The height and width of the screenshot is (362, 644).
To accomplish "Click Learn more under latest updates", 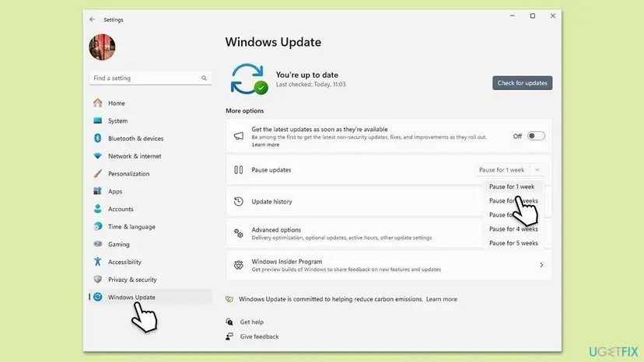I will coord(265,145).
